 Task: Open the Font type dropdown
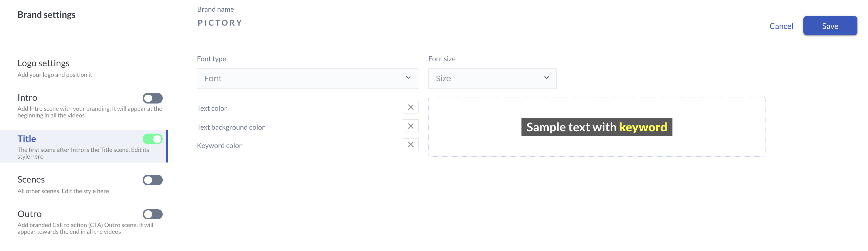click(x=307, y=79)
